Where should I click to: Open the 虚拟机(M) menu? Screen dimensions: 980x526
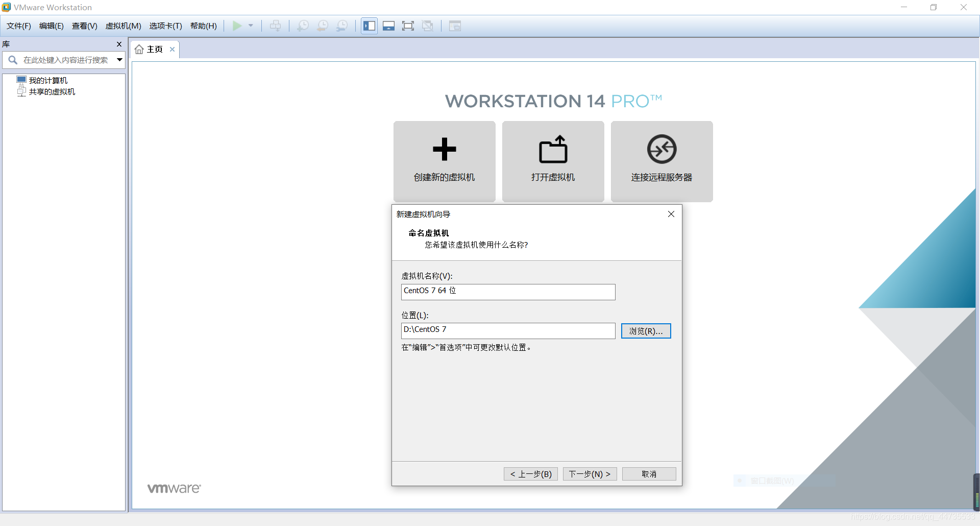124,26
